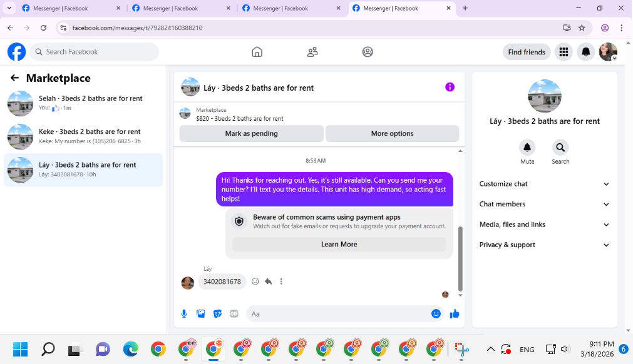Open the Marketplace listing $820 link
This screenshot has height=364, width=633.
[x=239, y=118]
